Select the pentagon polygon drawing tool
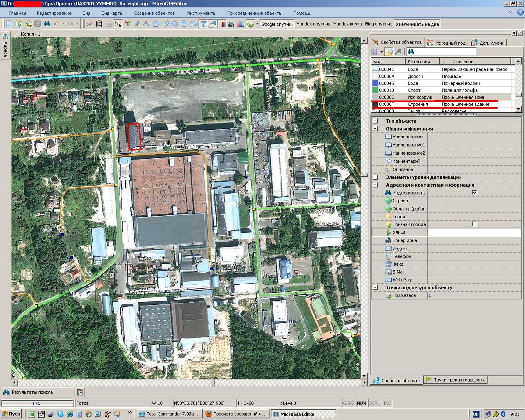This screenshot has height=420, width=525. [x=156, y=24]
